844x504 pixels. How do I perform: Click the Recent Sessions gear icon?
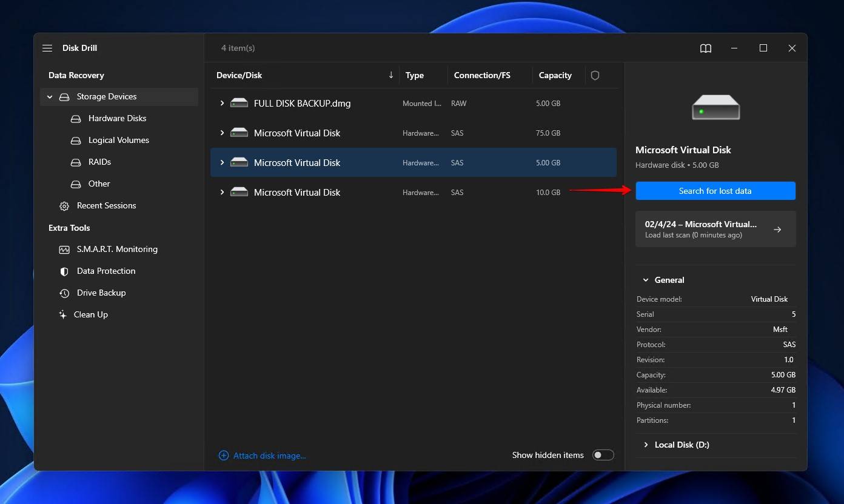coord(64,206)
